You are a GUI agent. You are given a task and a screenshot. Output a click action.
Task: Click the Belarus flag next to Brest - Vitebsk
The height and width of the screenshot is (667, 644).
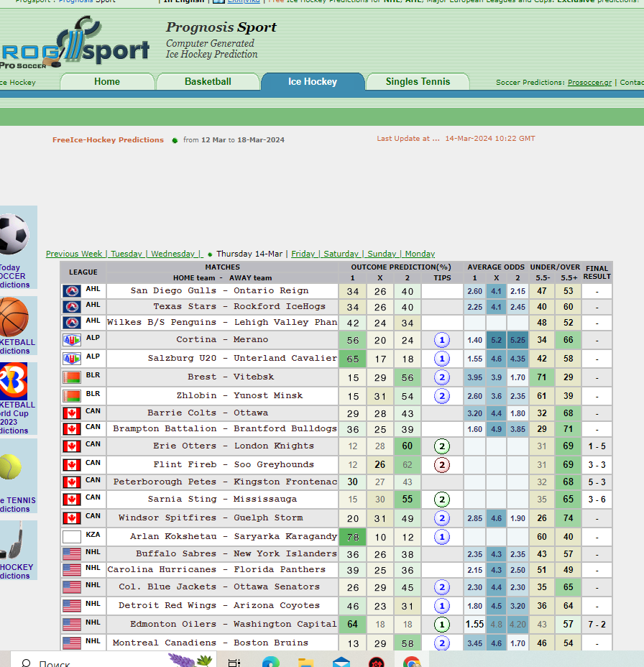(x=71, y=377)
